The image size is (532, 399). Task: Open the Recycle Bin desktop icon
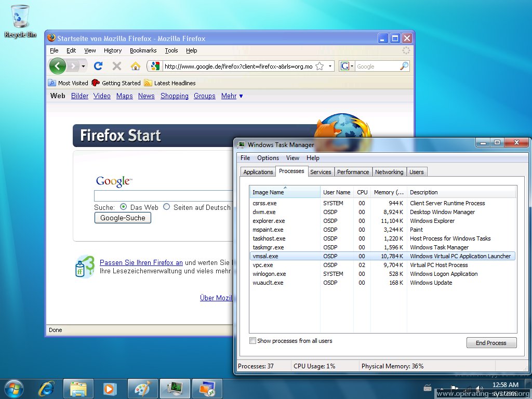pos(20,21)
